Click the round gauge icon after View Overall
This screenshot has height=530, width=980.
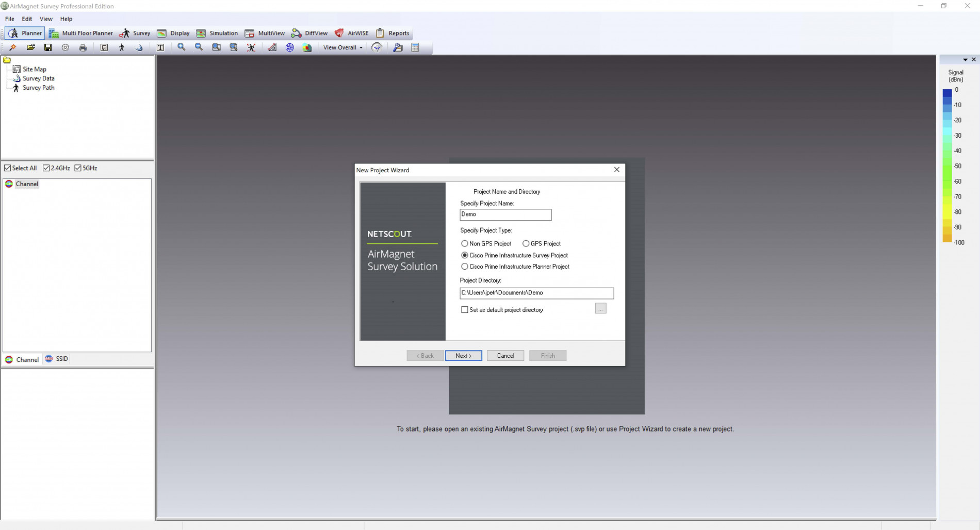click(x=377, y=47)
